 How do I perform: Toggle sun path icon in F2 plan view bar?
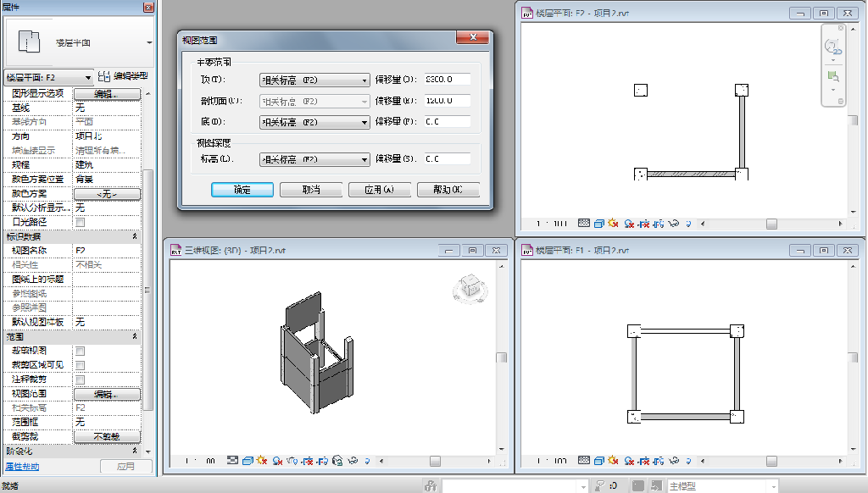613,223
